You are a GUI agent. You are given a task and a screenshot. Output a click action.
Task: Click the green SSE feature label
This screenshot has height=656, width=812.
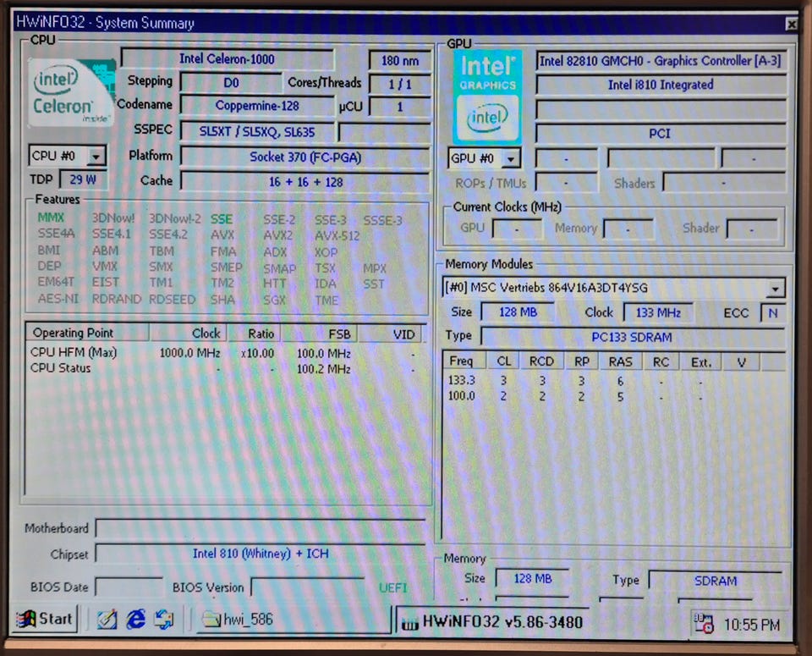click(221, 219)
